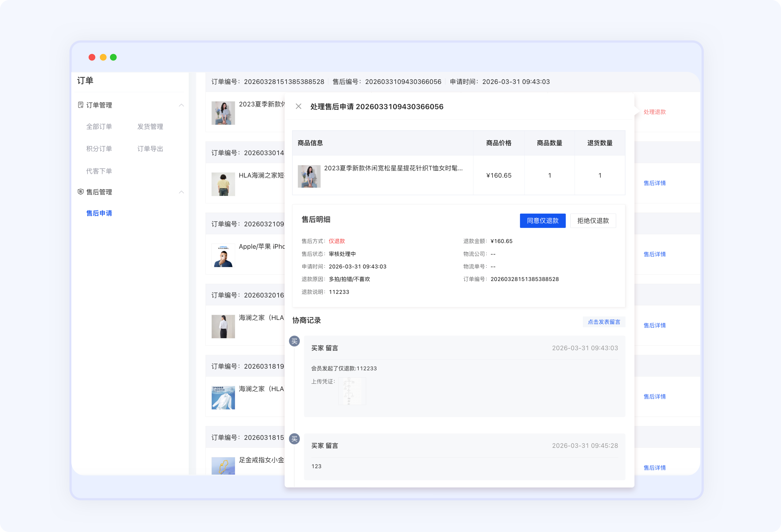The height and width of the screenshot is (532, 781).
Task: Click the yellow minimize window dot
Action: point(103,57)
